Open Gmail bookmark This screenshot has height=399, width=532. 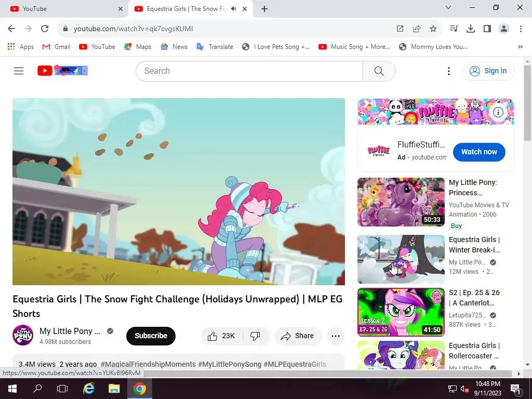click(56, 47)
